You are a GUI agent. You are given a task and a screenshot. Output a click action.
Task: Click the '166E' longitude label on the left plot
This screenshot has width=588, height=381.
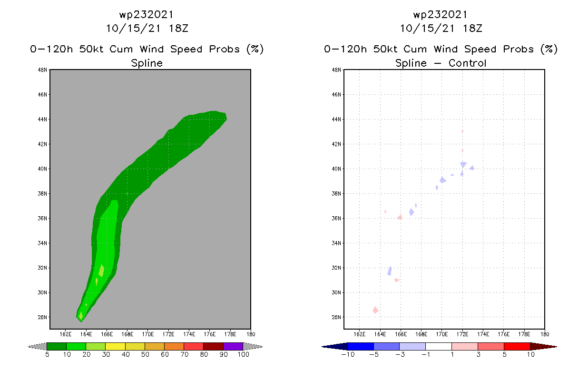tap(107, 334)
